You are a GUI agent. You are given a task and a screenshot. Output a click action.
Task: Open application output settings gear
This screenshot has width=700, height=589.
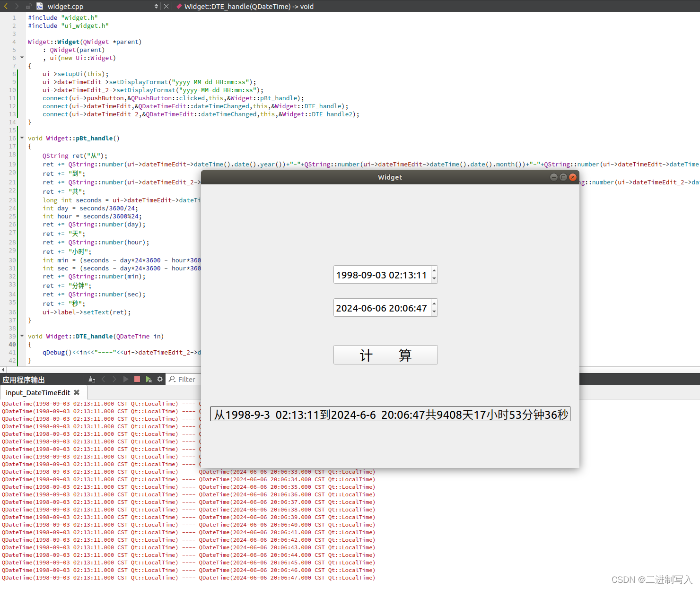point(160,379)
